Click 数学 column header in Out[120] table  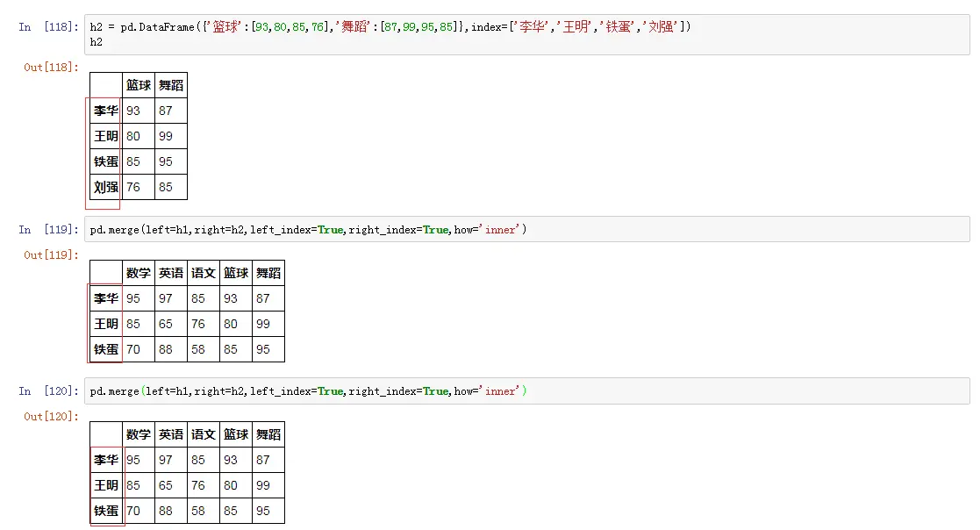coord(138,434)
